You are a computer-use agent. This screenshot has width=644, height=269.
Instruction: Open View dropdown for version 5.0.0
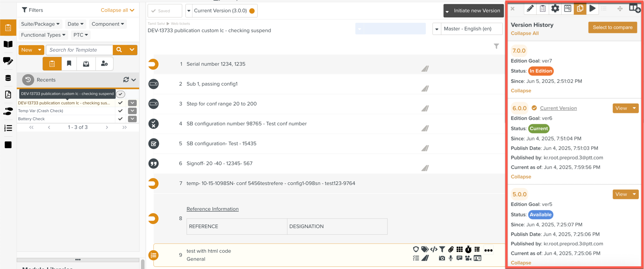pyautogui.click(x=634, y=194)
